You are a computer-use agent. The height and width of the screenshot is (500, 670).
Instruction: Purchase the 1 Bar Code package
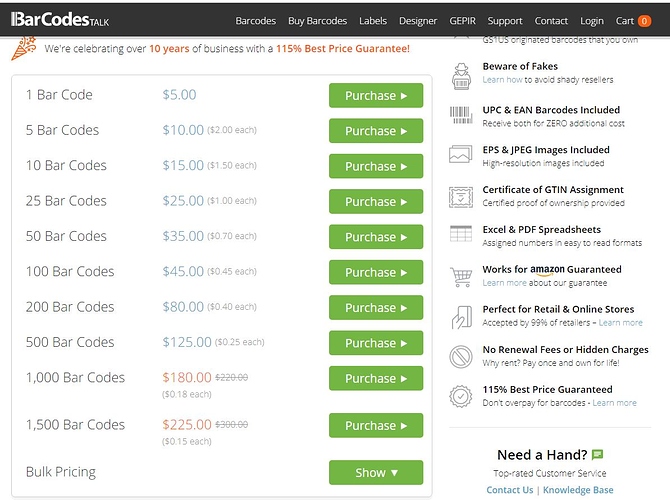[x=376, y=96]
